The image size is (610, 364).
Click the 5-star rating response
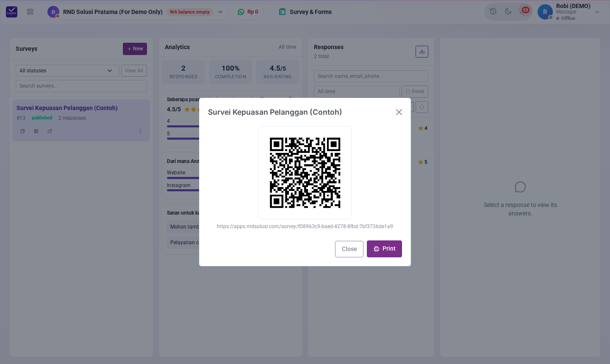coord(423,162)
